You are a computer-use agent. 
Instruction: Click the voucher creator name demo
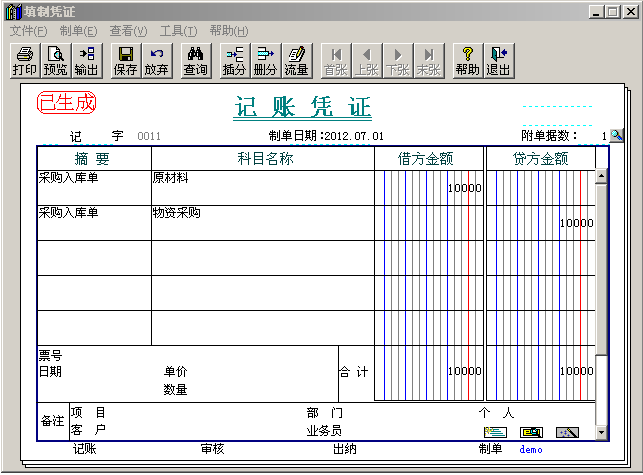[531, 450]
